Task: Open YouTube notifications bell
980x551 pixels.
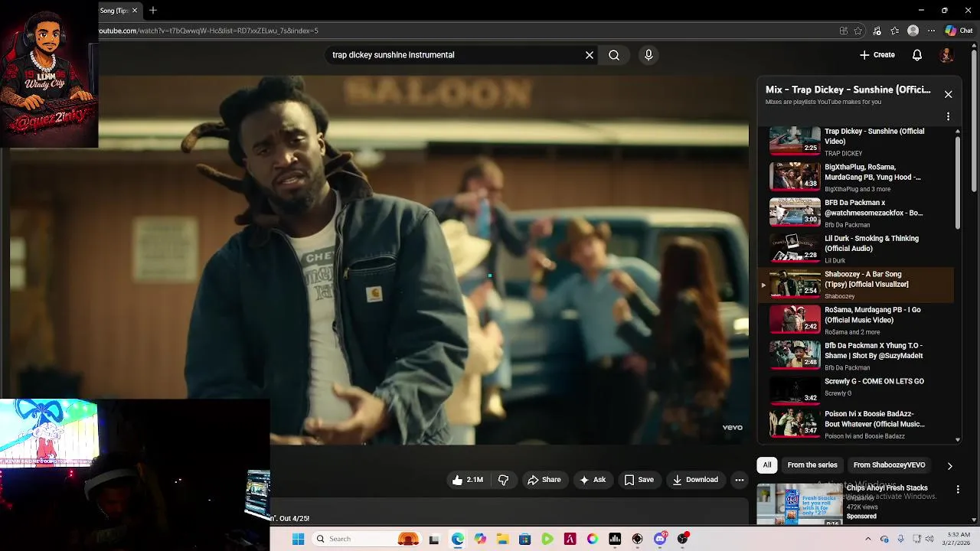Action: [x=917, y=55]
